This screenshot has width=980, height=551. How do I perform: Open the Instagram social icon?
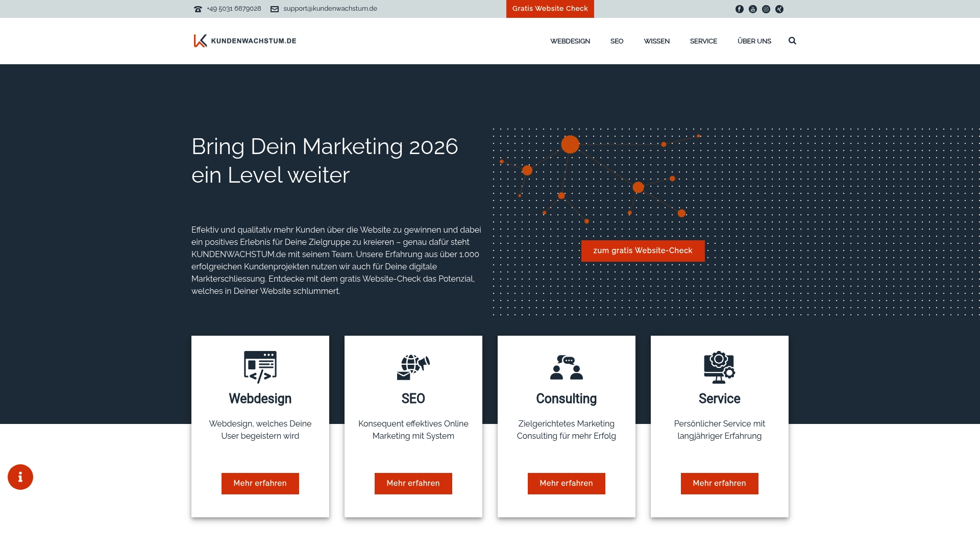pyautogui.click(x=766, y=9)
